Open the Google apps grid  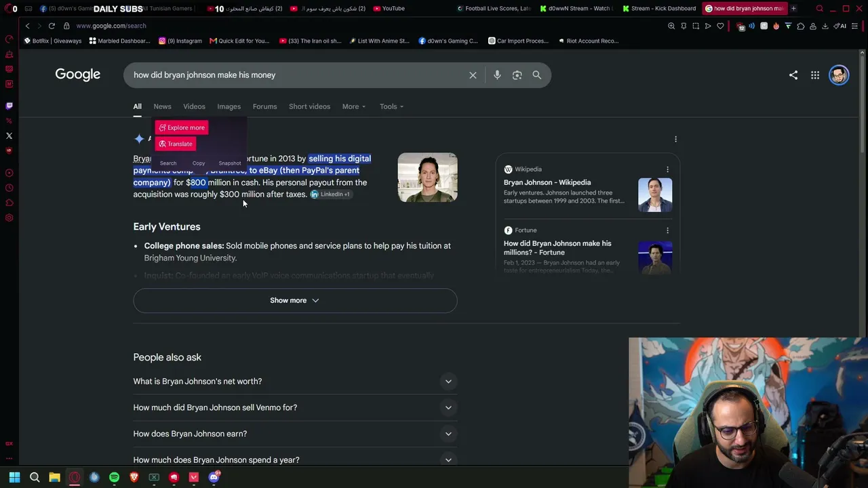[x=815, y=75]
